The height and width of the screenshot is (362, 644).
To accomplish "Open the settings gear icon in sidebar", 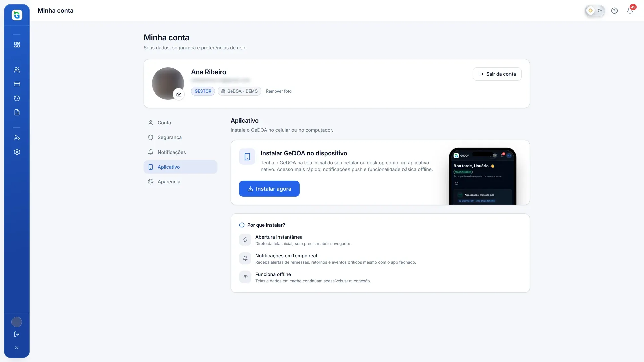I will 17,152.
